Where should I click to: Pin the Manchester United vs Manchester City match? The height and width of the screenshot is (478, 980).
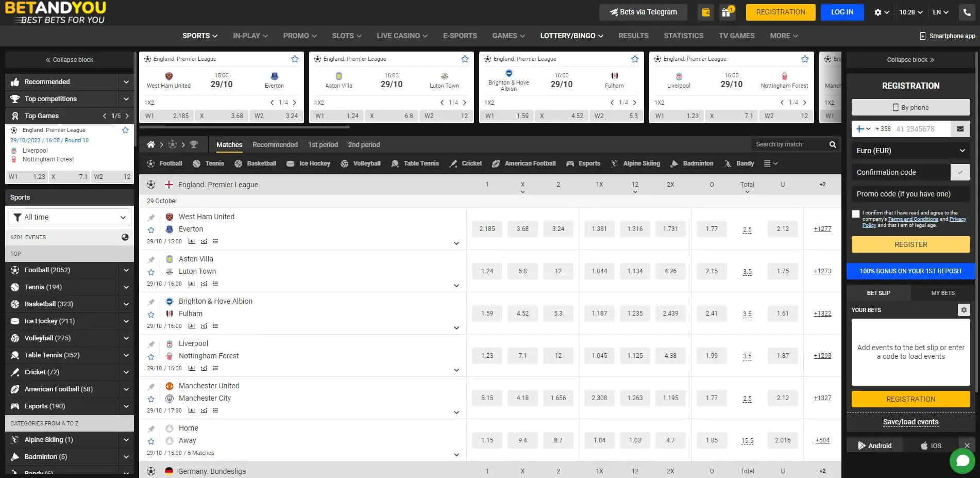[x=151, y=385]
